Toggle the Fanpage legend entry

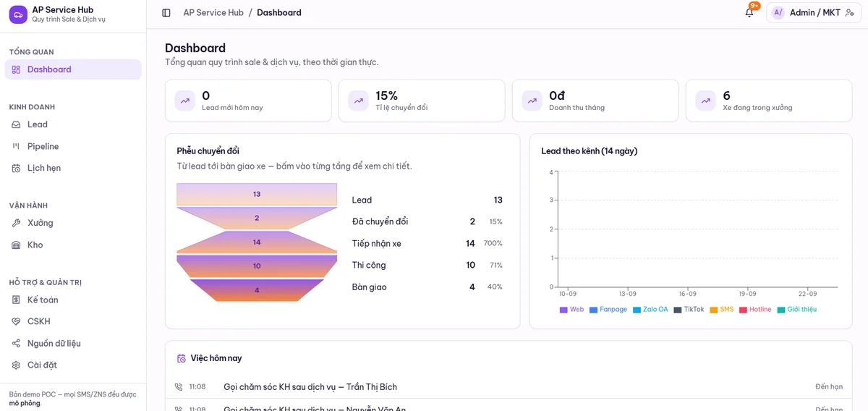coord(608,310)
